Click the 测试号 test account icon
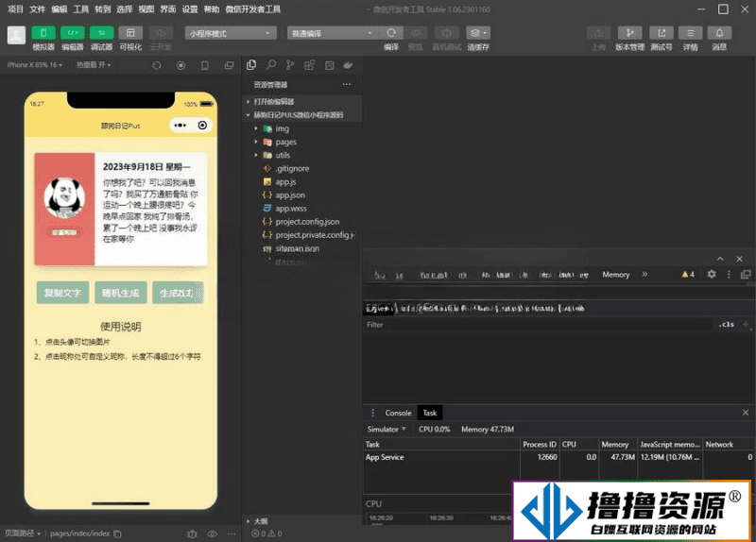 [661, 33]
